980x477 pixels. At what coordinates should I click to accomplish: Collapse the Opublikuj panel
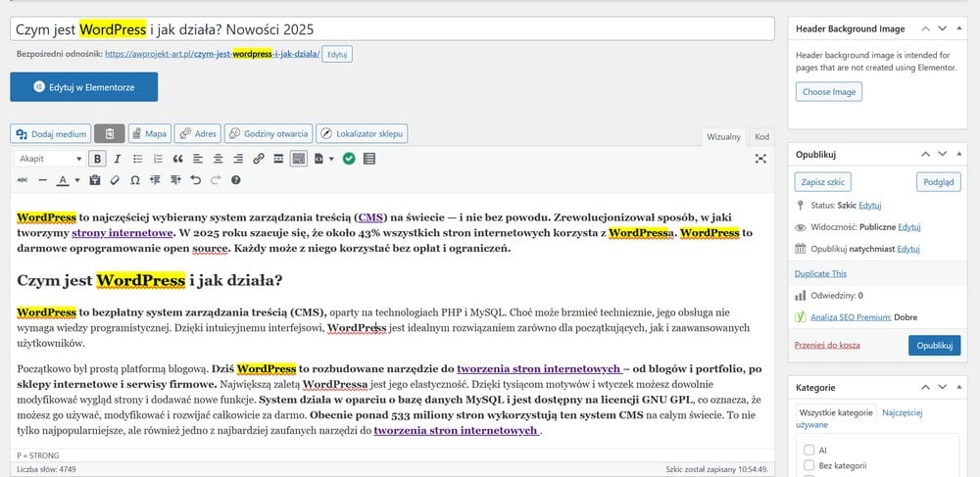tap(959, 154)
